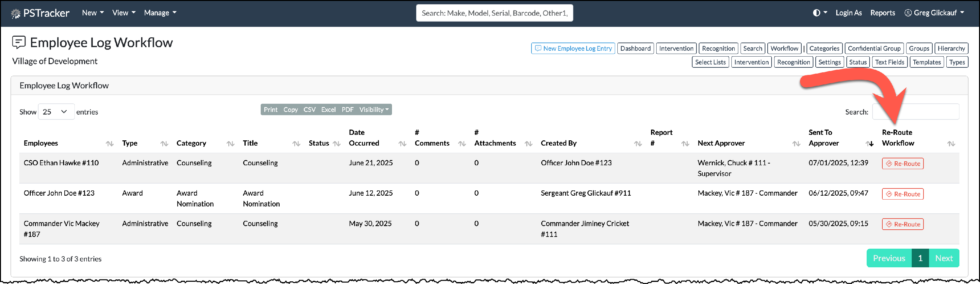Click the PSTracker gear logo icon
Viewport: 980px width, 284px height.
point(16,14)
